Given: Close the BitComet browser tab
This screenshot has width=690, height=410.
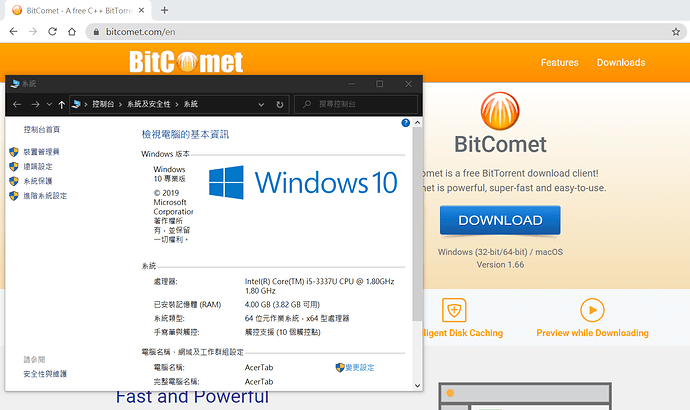Looking at the screenshot, I should tap(141, 10).
